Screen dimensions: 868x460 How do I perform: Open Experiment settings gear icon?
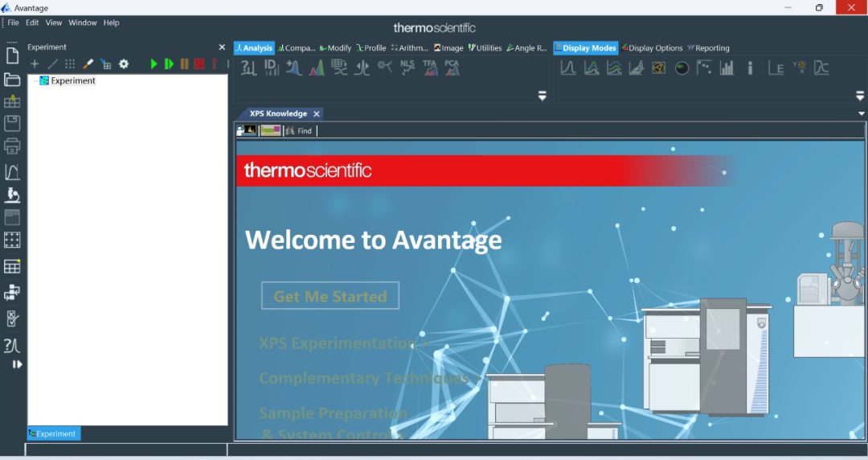(124, 64)
